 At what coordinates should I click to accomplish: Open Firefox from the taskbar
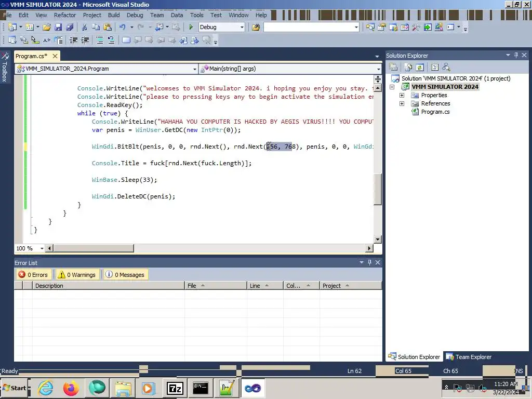coord(71,388)
